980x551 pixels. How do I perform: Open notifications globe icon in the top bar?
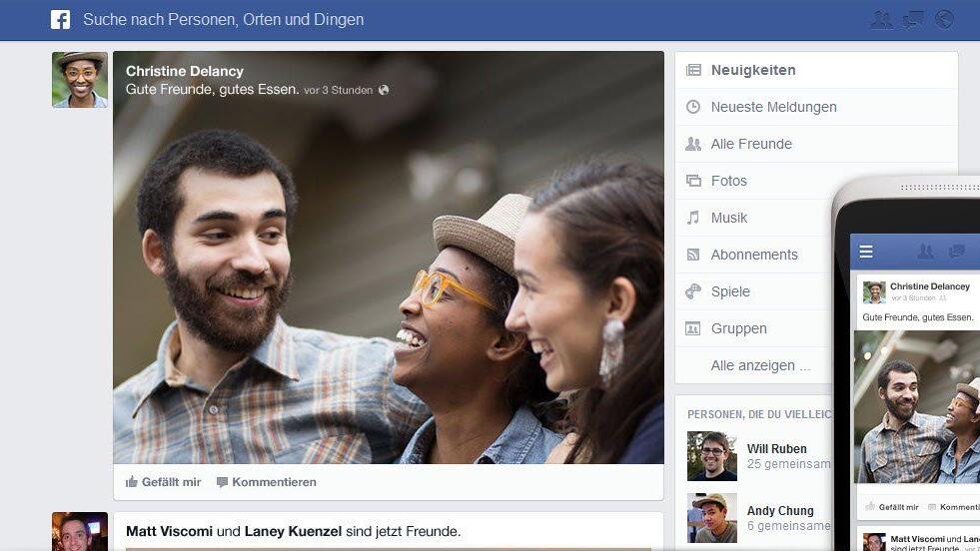tap(944, 19)
